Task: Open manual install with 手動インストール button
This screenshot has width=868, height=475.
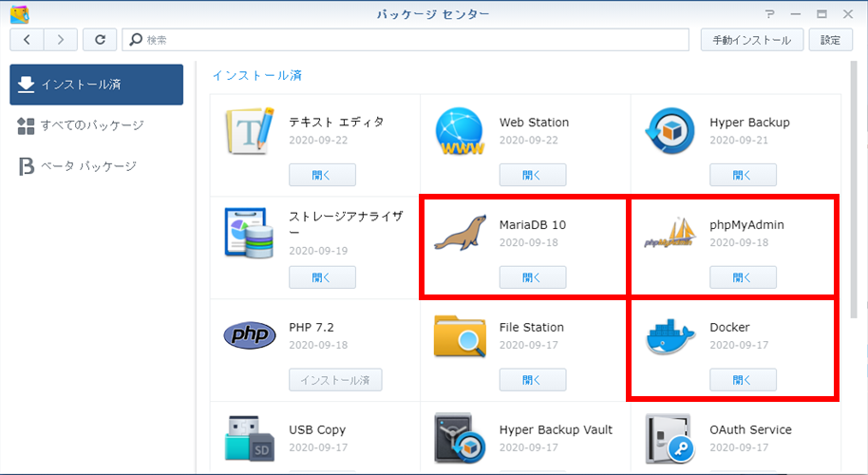Action: pyautogui.click(x=752, y=40)
